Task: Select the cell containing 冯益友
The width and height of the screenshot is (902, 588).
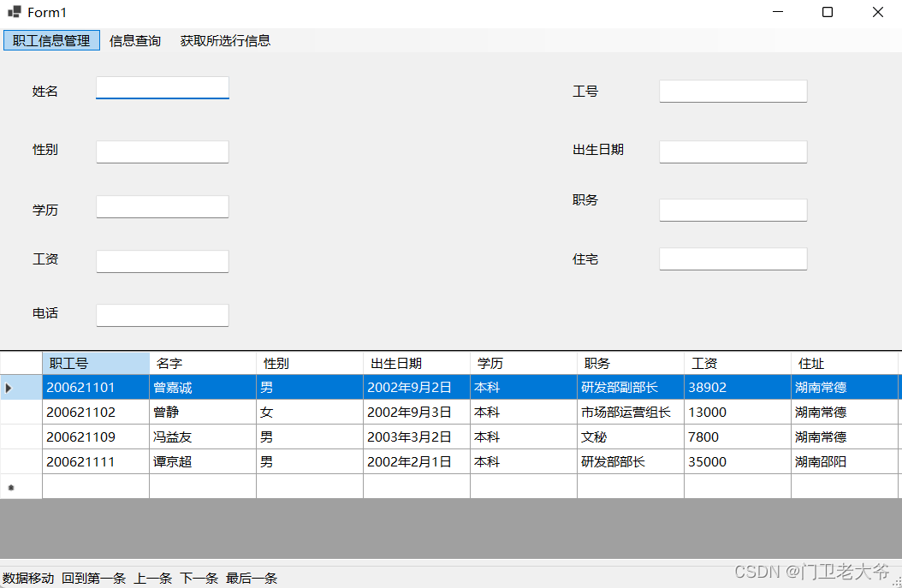Action: click(x=202, y=437)
